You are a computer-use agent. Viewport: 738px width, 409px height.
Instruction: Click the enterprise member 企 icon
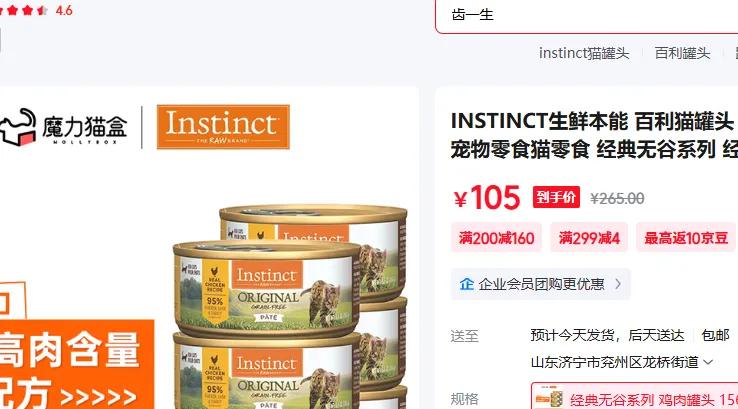tap(466, 284)
